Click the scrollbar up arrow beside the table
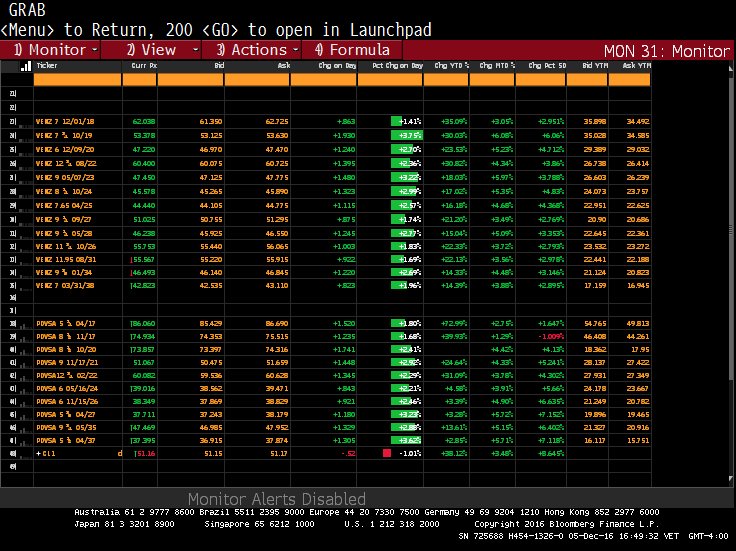 click(730, 69)
